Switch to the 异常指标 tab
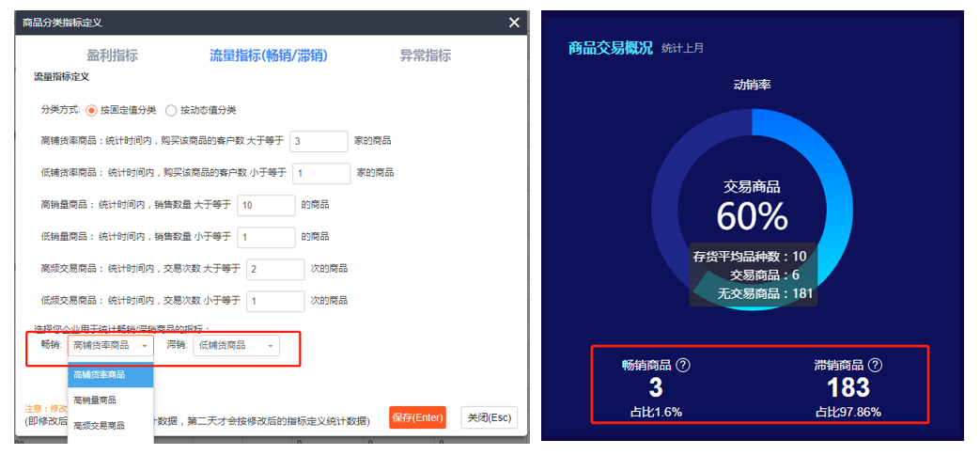The width and height of the screenshot is (980, 455). coord(425,55)
